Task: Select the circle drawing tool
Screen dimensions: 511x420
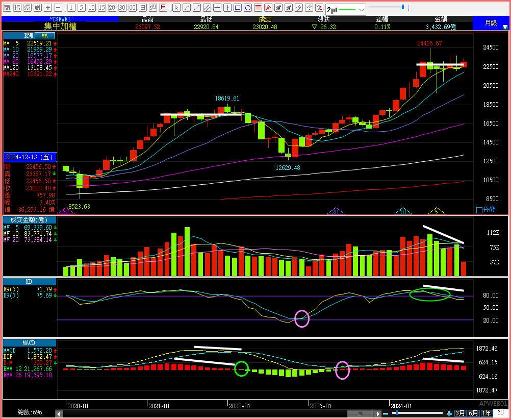Action: pyautogui.click(x=248, y=8)
